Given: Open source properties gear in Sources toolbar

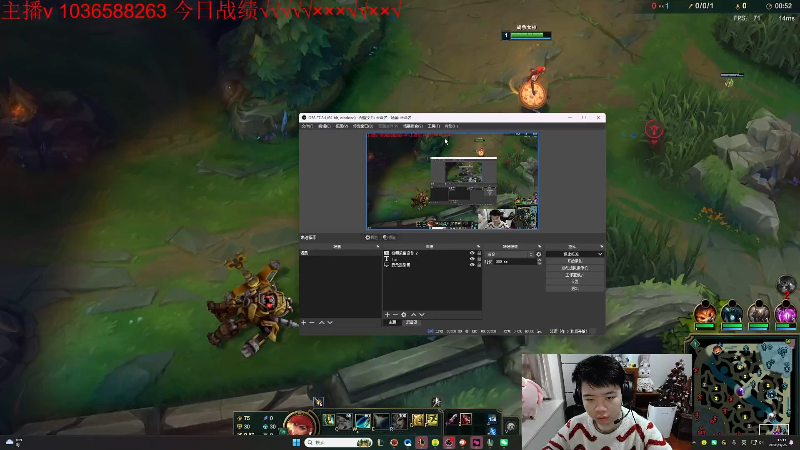Looking at the screenshot, I should [x=404, y=315].
